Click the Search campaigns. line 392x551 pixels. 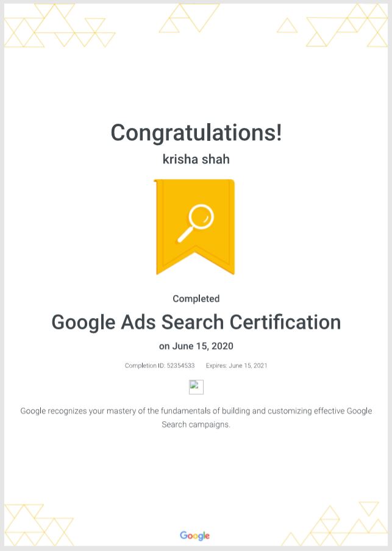point(196,424)
